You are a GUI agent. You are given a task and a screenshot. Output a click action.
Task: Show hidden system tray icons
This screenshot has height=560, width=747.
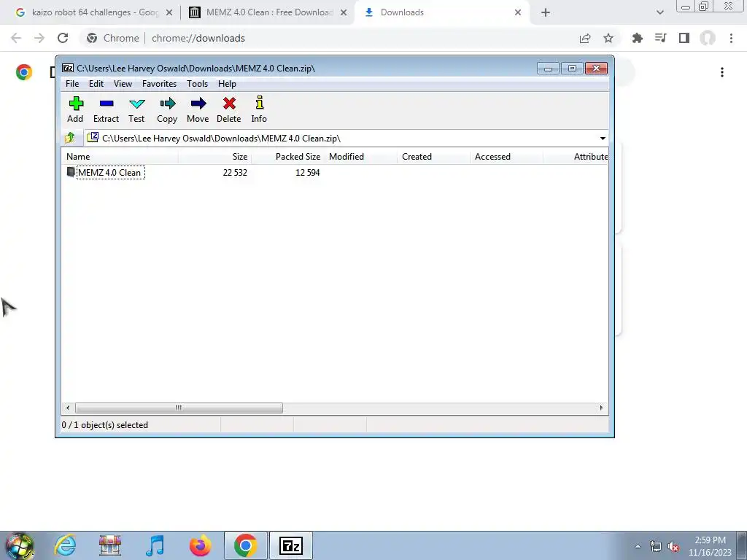638,546
